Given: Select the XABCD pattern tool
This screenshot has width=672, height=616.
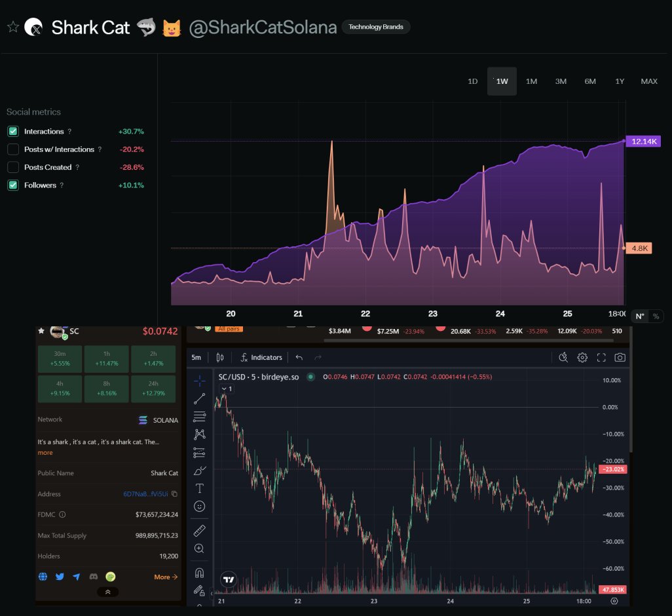Looking at the screenshot, I should [200, 434].
